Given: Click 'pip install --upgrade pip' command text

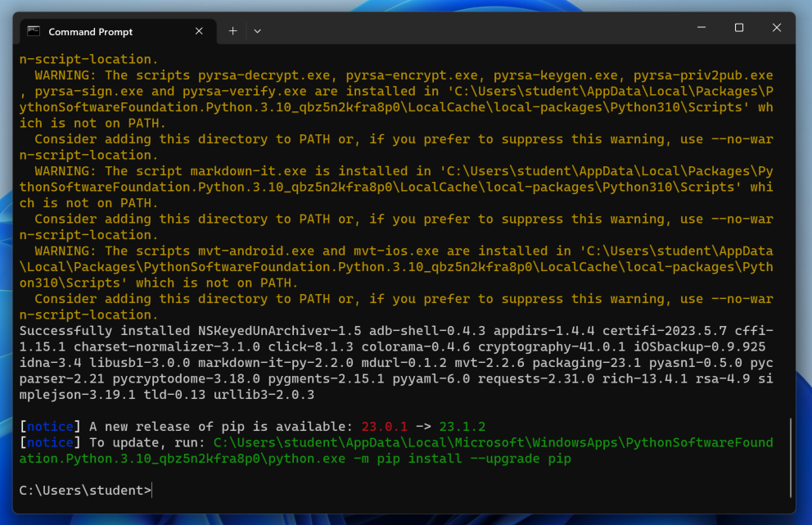Looking at the screenshot, I should click(474, 459).
